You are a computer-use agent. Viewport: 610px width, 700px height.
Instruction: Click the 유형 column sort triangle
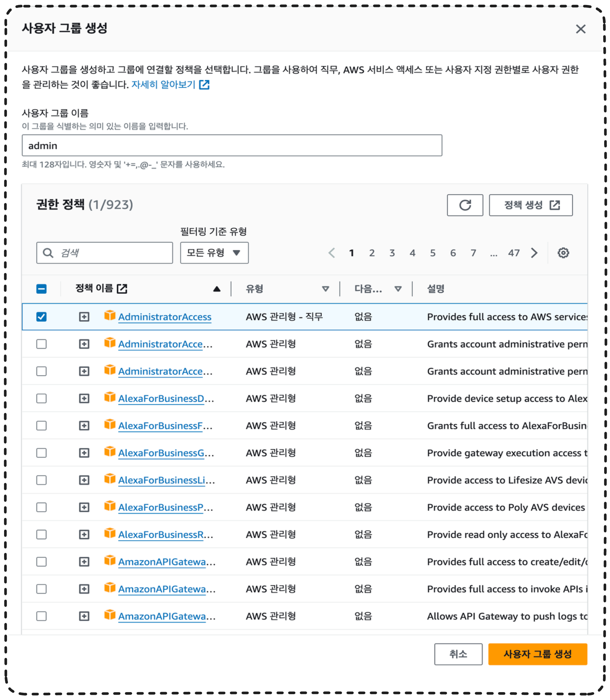tap(325, 289)
